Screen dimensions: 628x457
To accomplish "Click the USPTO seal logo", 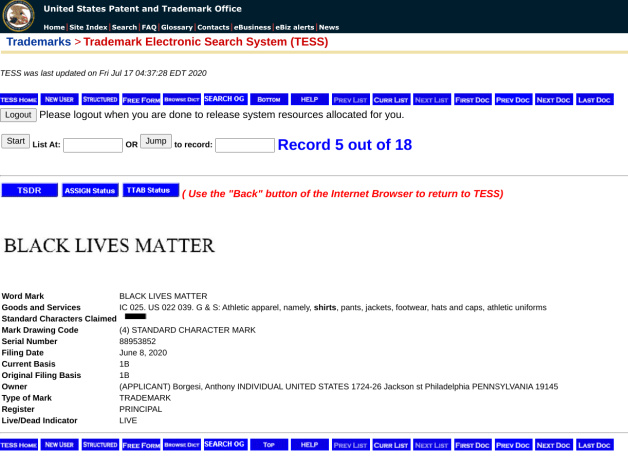I will (18, 16).
